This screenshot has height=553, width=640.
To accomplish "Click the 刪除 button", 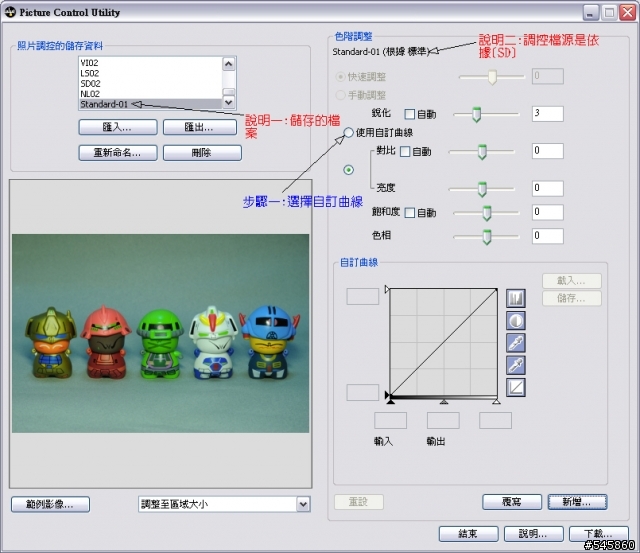I will (202, 153).
